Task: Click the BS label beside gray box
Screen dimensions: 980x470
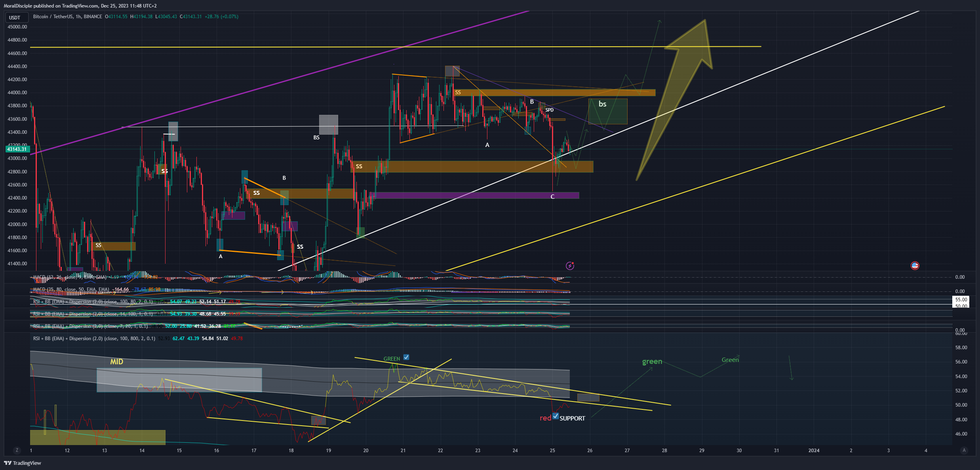Action: [316, 138]
